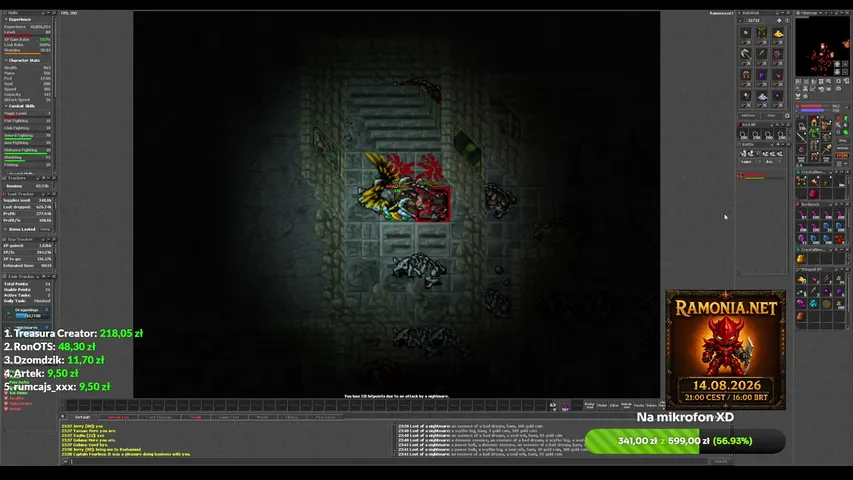
Task: Click the armor equipment slot
Action: 814,132
